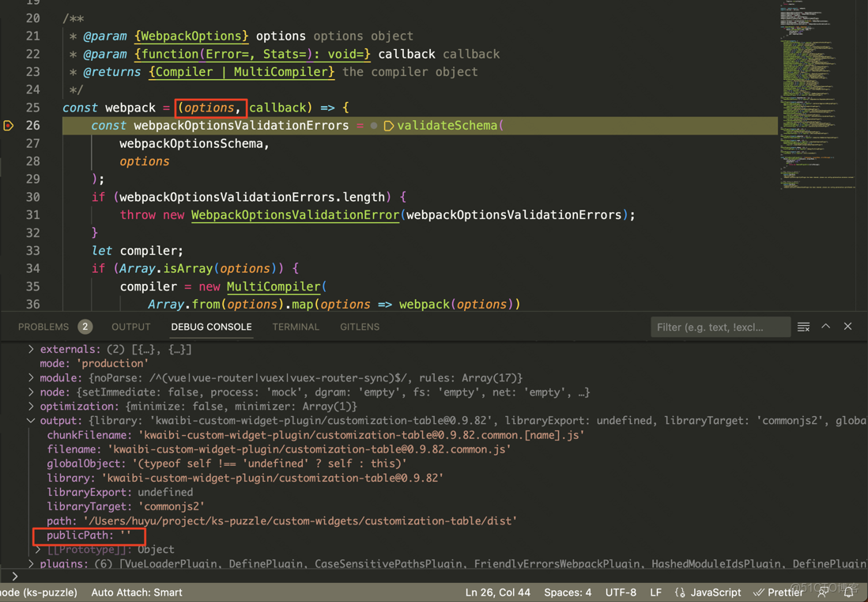Collapse the output object entry
The height and width of the screenshot is (602, 868).
[x=31, y=421]
